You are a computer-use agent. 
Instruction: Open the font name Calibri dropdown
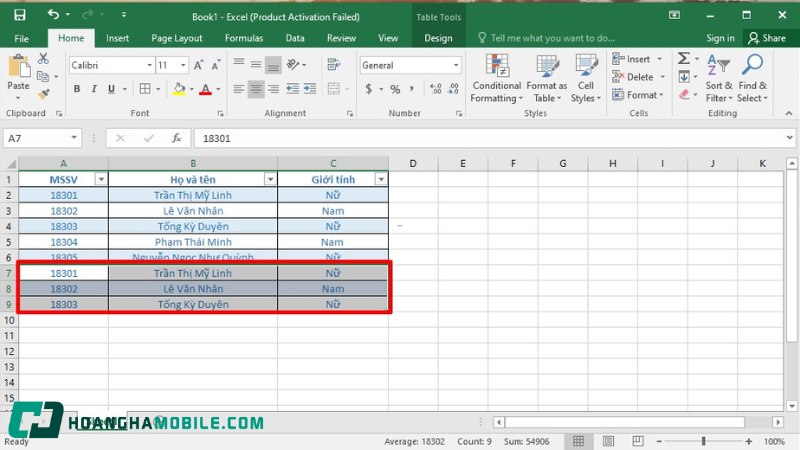click(x=149, y=65)
